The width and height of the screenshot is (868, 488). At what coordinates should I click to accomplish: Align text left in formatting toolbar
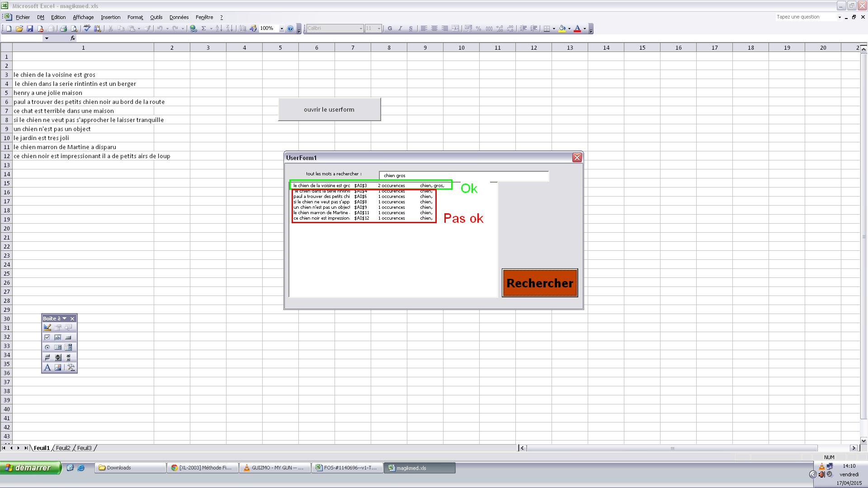(424, 28)
